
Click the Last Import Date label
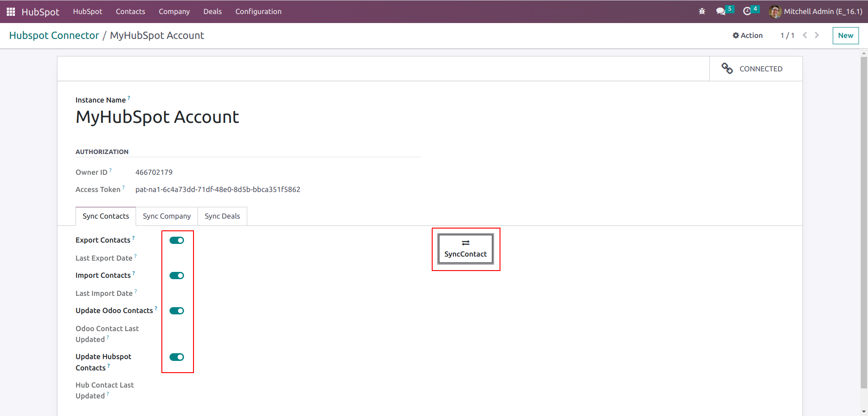tap(104, 294)
